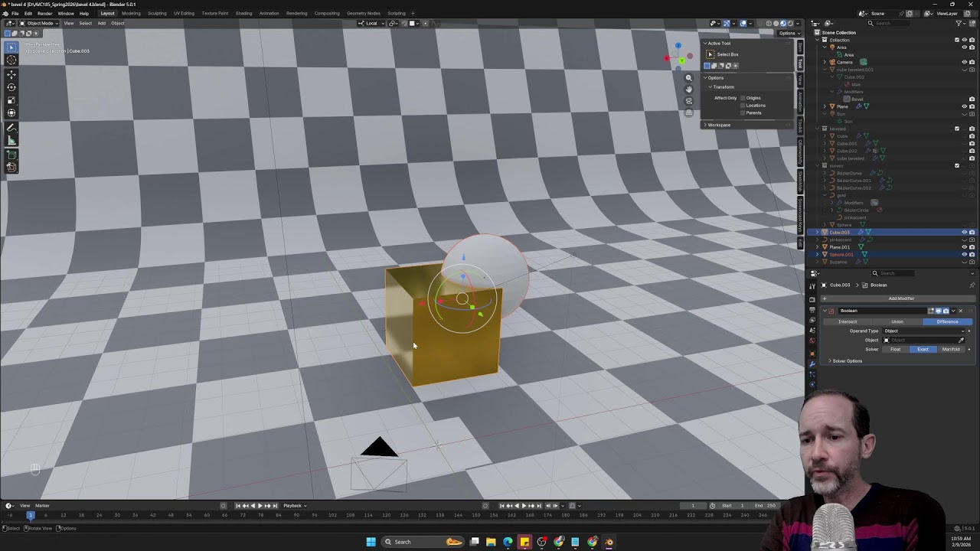
Task: Open the Modifiers wrench tab in Properties
Action: click(x=812, y=364)
